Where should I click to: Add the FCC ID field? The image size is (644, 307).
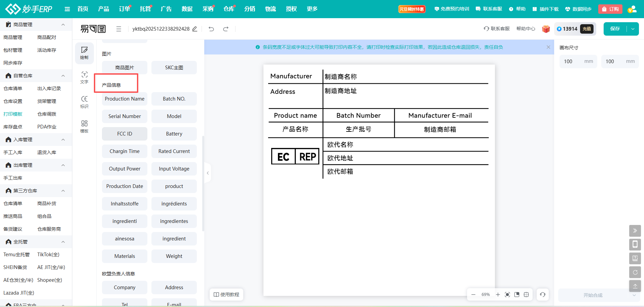[x=124, y=134]
